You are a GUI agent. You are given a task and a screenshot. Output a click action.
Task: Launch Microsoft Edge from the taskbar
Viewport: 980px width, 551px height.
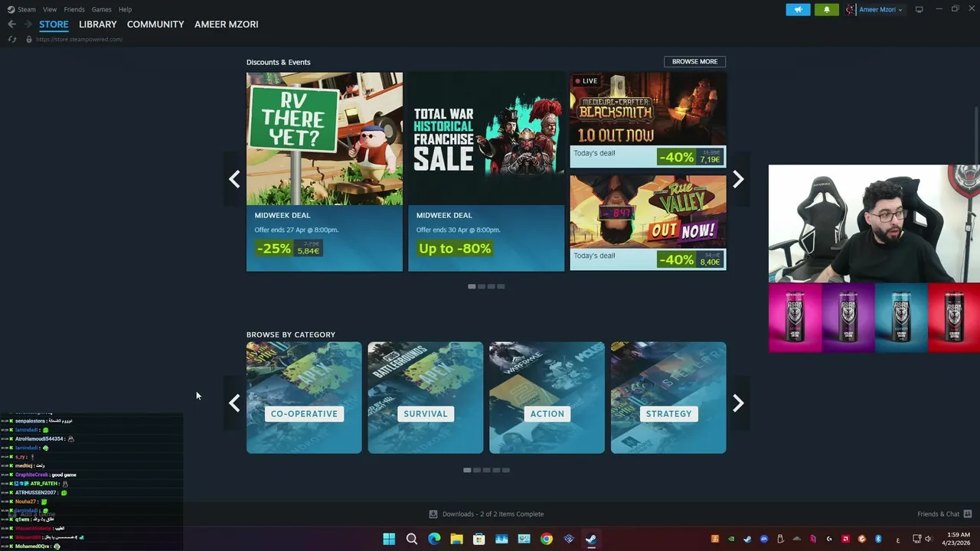click(x=434, y=539)
